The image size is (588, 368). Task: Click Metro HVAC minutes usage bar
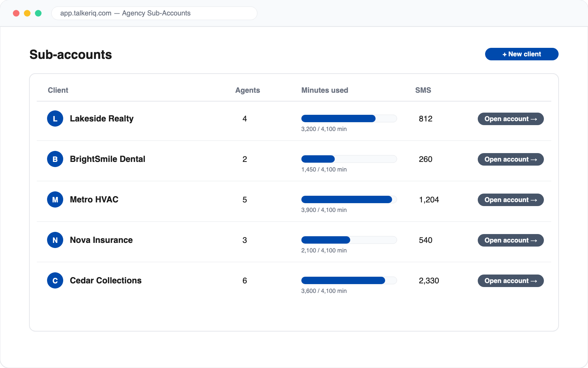coord(349,199)
